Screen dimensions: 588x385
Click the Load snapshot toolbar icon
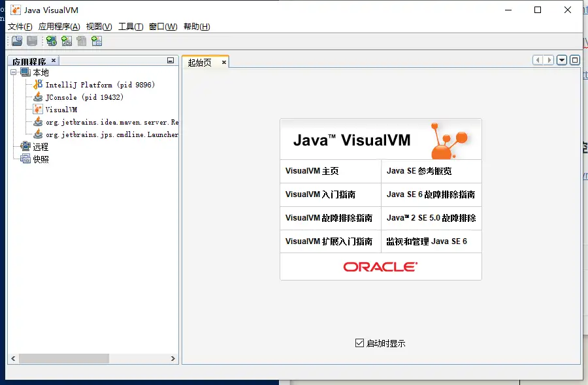pos(17,41)
